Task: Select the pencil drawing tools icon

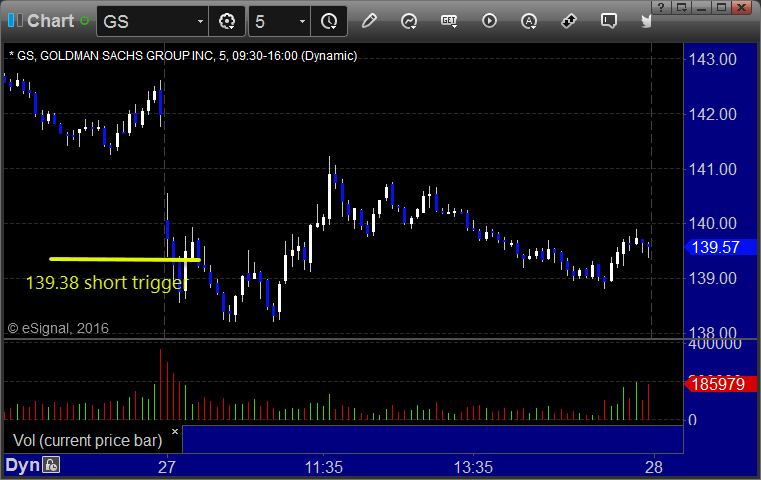Action: tap(369, 21)
